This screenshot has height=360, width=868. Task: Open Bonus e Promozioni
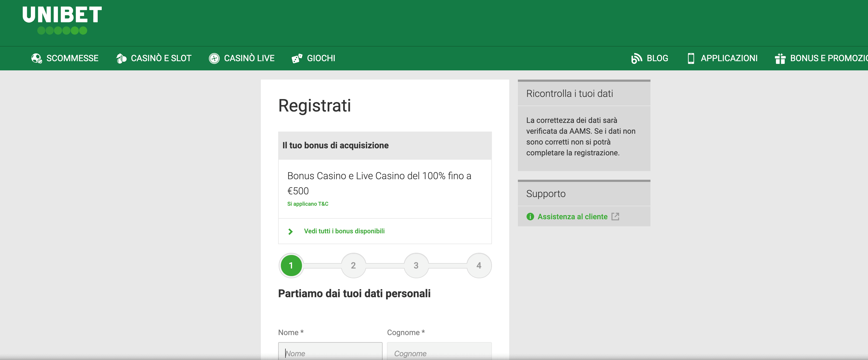click(x=821, y=58)
